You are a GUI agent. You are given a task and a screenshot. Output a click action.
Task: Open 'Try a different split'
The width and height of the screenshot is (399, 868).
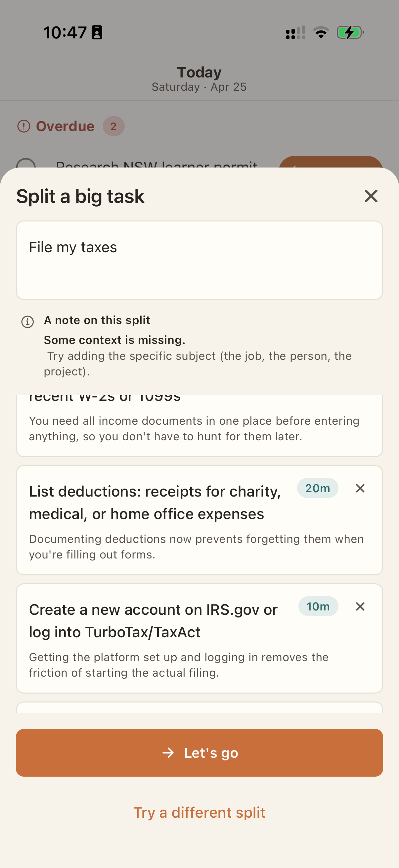(x=199, y=812)
